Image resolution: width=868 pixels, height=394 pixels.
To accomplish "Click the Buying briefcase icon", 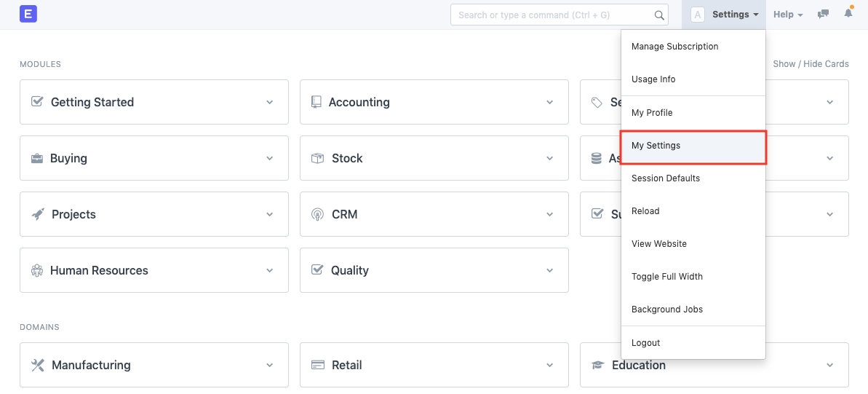I will pos(36,158).
